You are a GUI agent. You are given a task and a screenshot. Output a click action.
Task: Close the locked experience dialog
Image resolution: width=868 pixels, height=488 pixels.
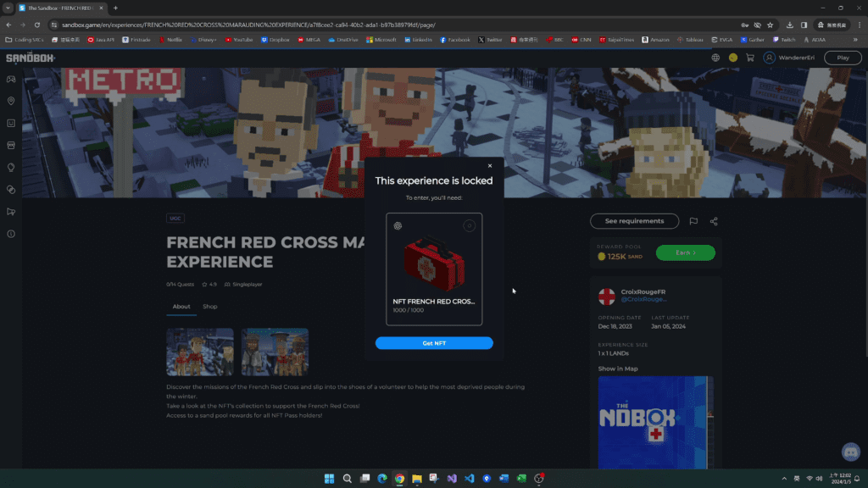[x=489, y=165]
